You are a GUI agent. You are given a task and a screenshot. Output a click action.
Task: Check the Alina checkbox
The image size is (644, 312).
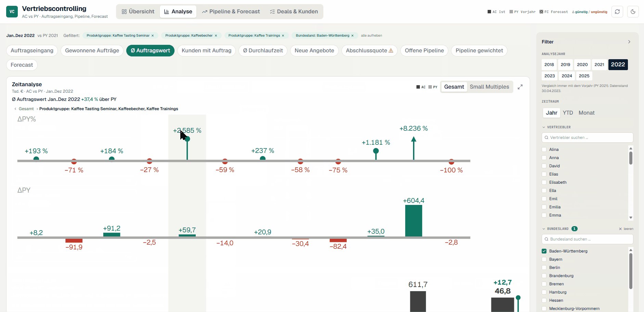[544, 149]
